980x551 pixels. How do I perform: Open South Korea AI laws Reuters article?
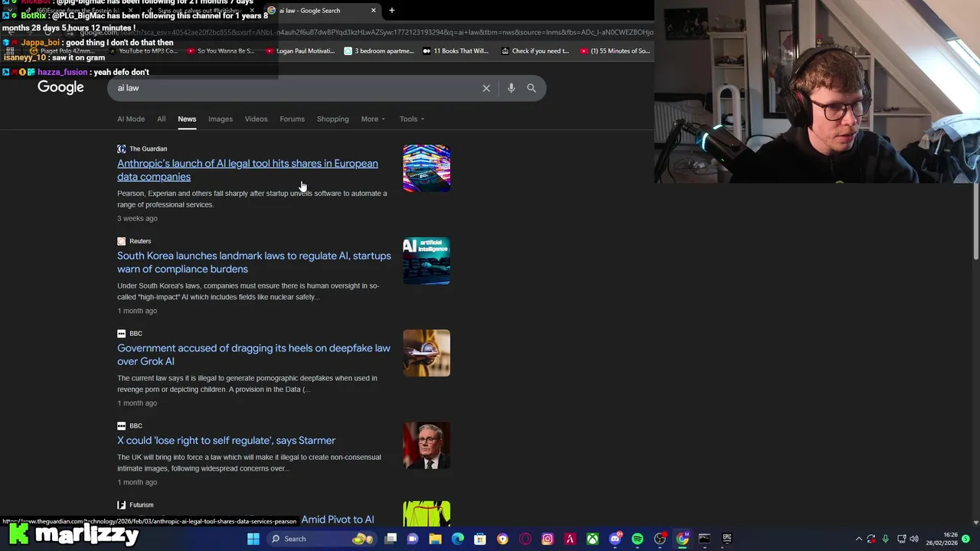(x=254, y=262)
